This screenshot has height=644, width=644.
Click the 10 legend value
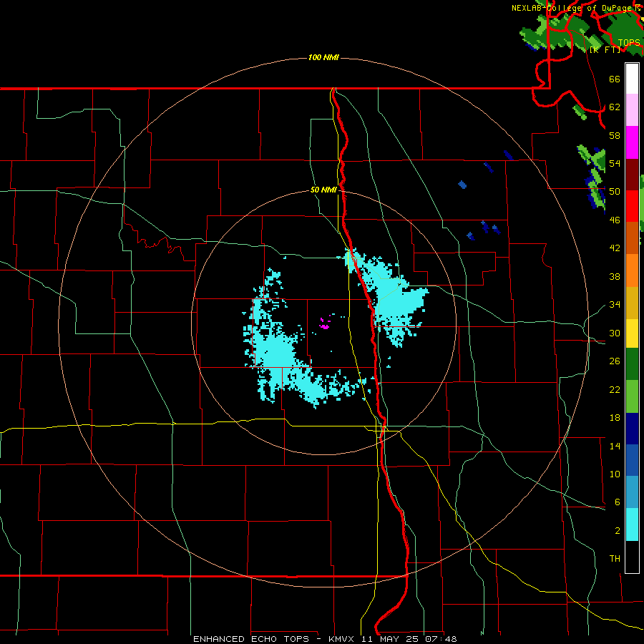(615, 474)
